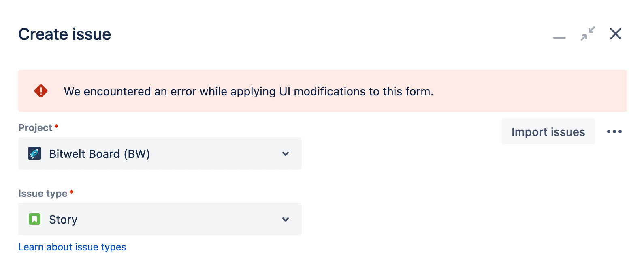
Task: Close the Create issue dialog
Action: 616,34
